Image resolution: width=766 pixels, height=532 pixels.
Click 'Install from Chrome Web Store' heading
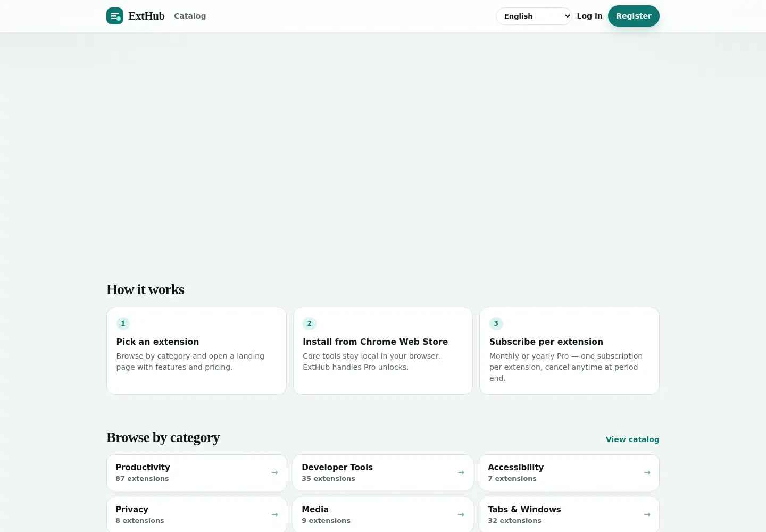click(x=375, y=342)
